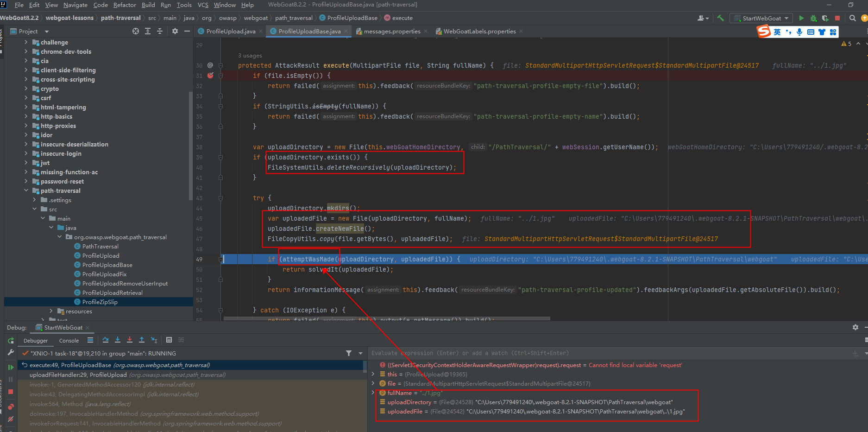Expand the file variable in Variables pane

pyautogui.click(x=373, y=383)
